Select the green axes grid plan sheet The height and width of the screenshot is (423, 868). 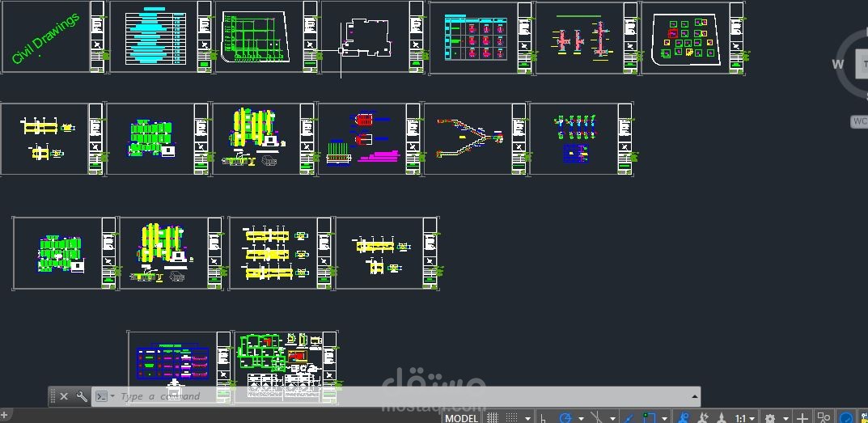pyautogui.click(x=266, y=36)
